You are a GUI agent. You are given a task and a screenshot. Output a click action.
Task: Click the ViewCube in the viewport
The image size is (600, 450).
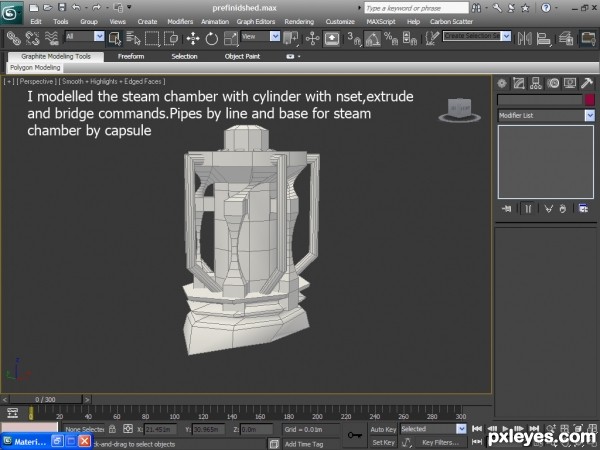(x=460, y=110)
